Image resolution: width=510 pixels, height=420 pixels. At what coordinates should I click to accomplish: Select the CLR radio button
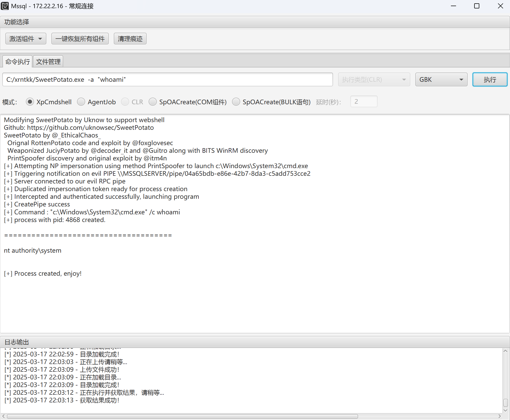click(x=125, y=102)
